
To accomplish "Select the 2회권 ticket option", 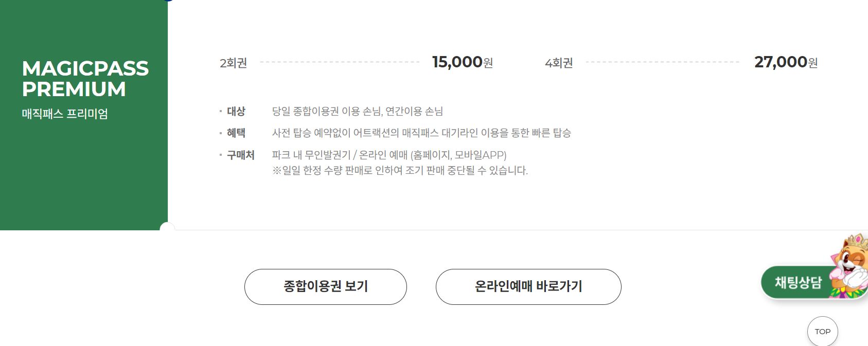I will point(233,62).
